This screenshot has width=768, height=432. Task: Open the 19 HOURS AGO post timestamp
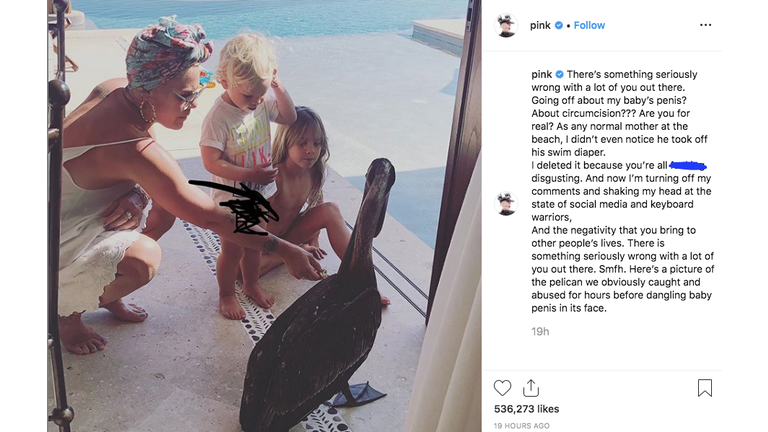[x=522, y=426]
